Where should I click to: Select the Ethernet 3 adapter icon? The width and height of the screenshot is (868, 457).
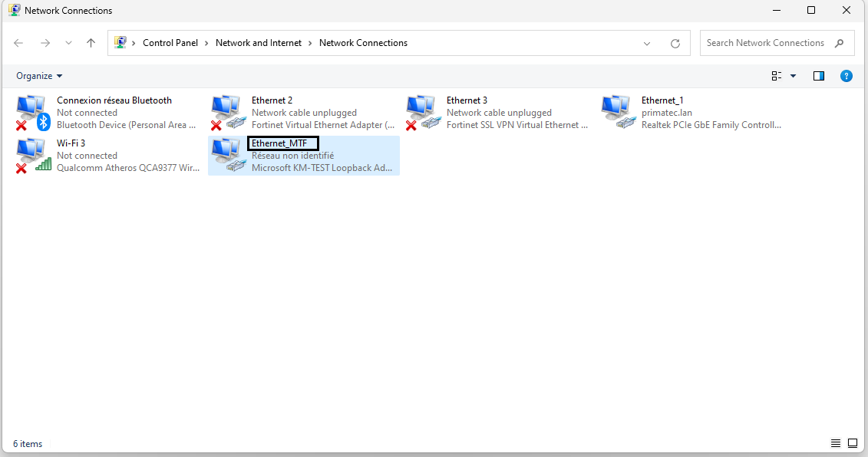tap(422, 112)
